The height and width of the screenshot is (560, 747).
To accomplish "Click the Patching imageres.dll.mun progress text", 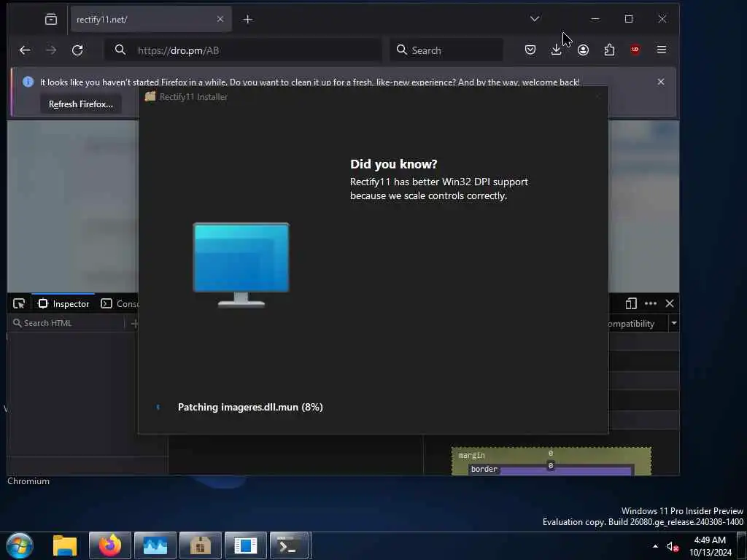I will tap(250, 407).
